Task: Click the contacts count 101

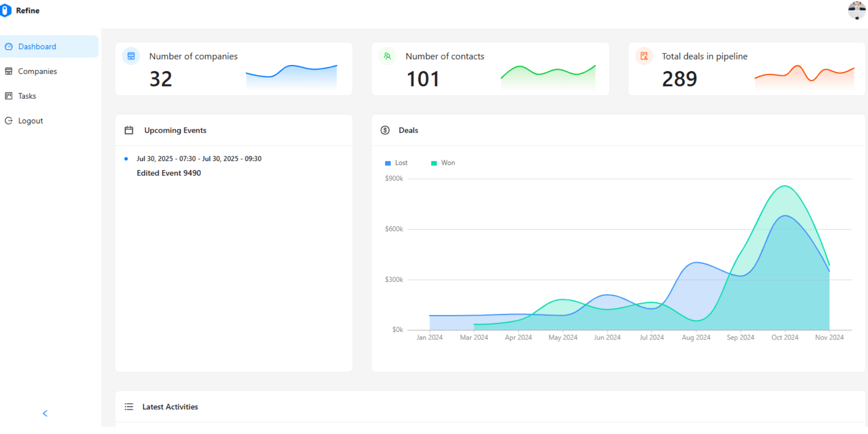Action: pyautogui.click(x=423, y=79)
